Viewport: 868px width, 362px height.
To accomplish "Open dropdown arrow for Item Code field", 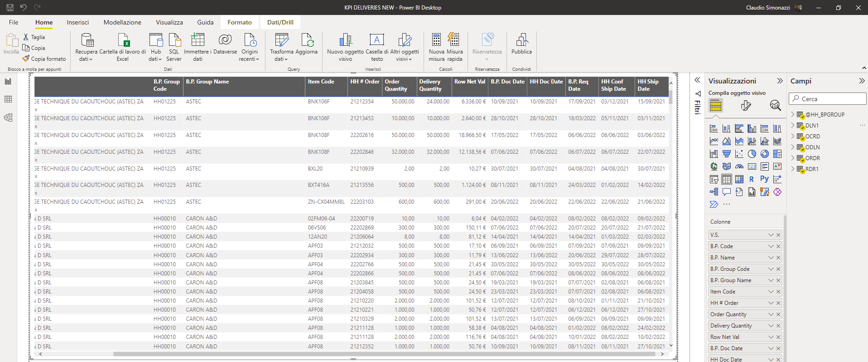I will point(771,292).
